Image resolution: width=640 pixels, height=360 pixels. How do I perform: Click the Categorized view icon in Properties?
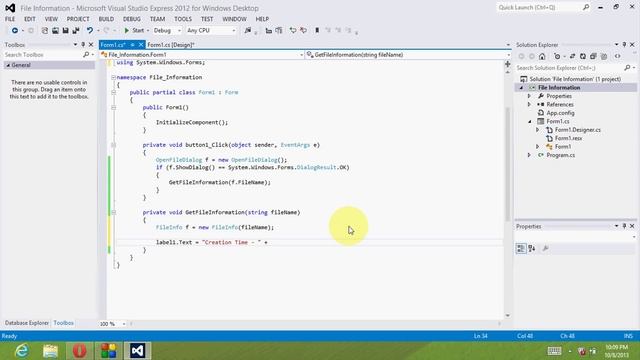[521, 248]
